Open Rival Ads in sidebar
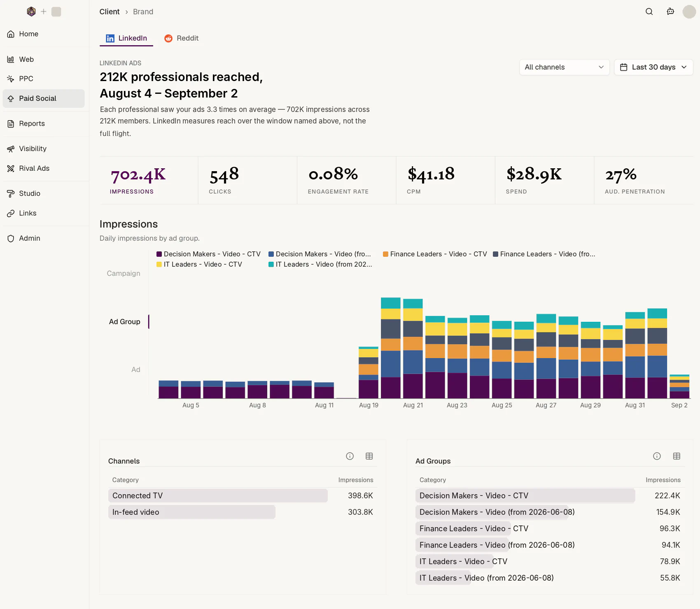This screenshot has width=700, height=609. (44, 168)
